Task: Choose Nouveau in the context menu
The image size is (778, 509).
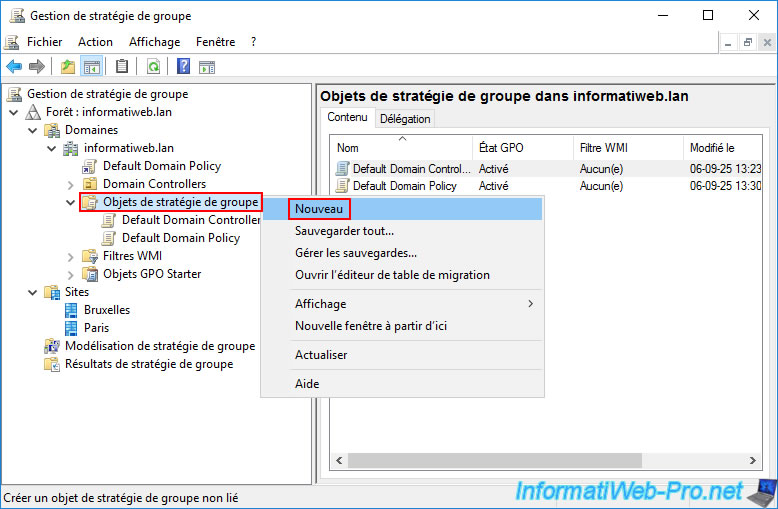Action: coord(320,209)
